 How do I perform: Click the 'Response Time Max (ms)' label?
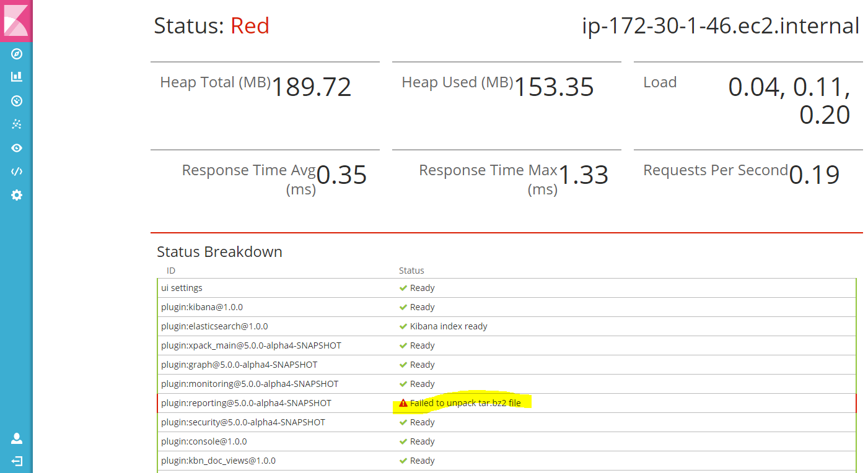point(488,180)
